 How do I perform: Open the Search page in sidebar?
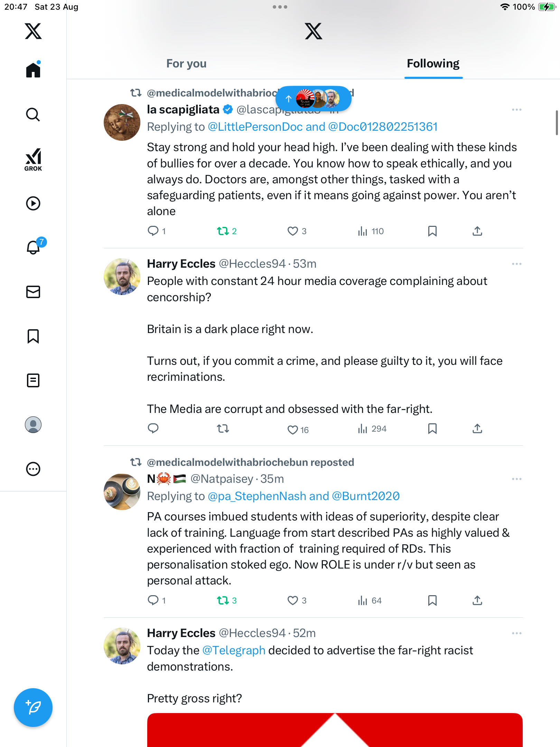[33, 114]
